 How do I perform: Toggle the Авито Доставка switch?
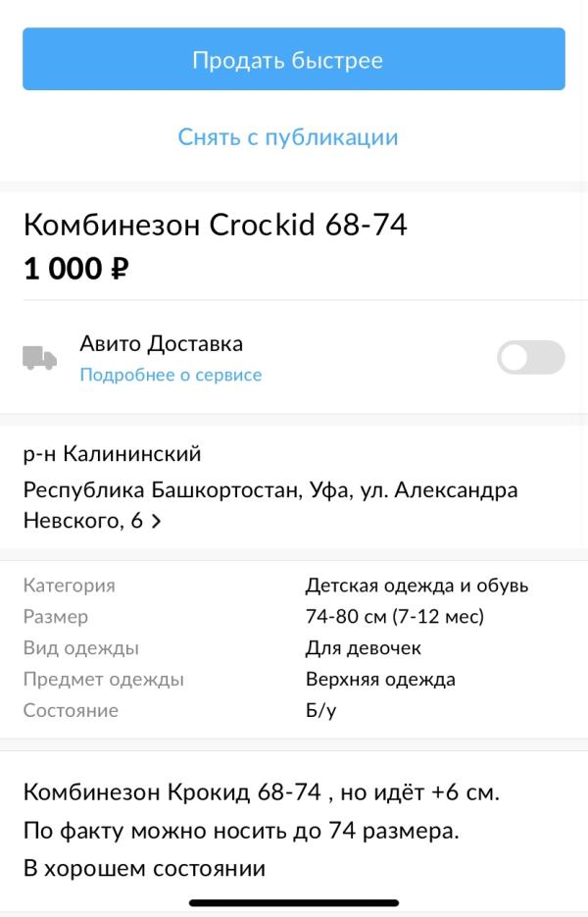coord(531,357)
